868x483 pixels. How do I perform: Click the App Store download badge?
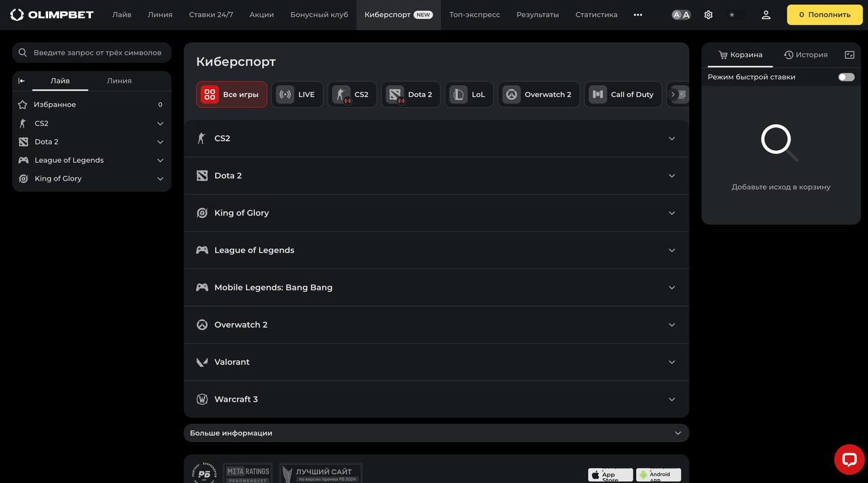610,475
